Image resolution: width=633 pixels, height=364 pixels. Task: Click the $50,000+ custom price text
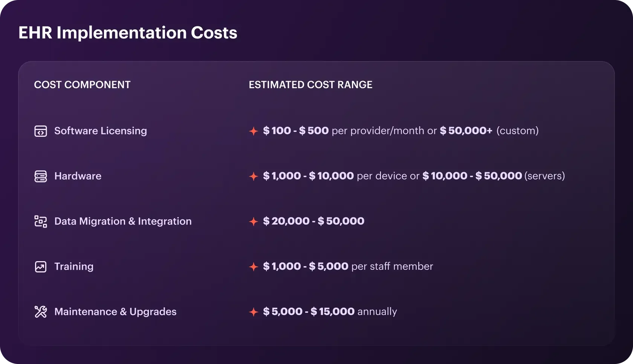[489, 131]
